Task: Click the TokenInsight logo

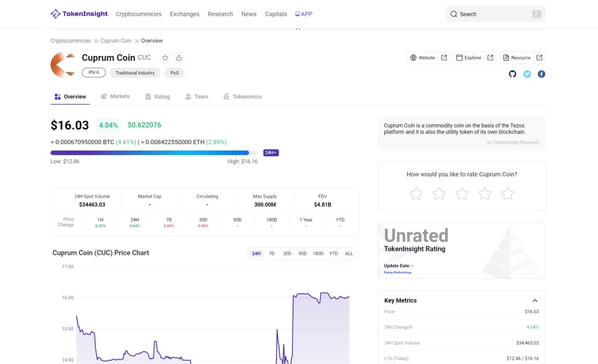Action: pos(79,13)
